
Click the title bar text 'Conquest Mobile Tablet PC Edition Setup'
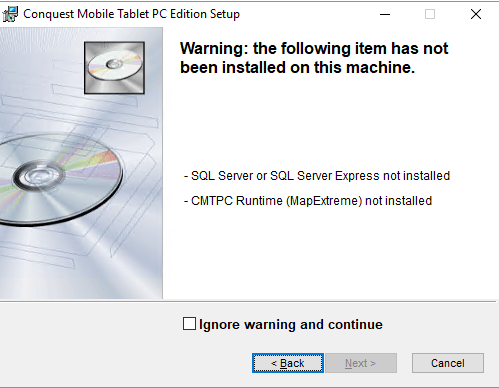[131, 14]
